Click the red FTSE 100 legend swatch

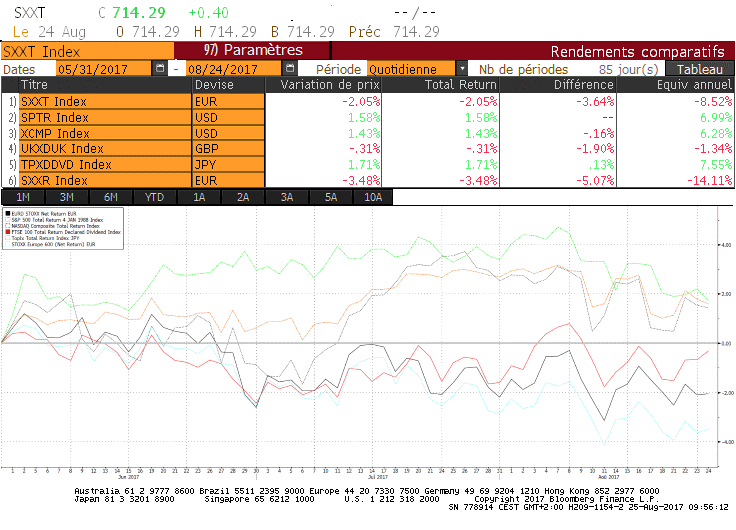pyautogui.click(x=8, y=232)
